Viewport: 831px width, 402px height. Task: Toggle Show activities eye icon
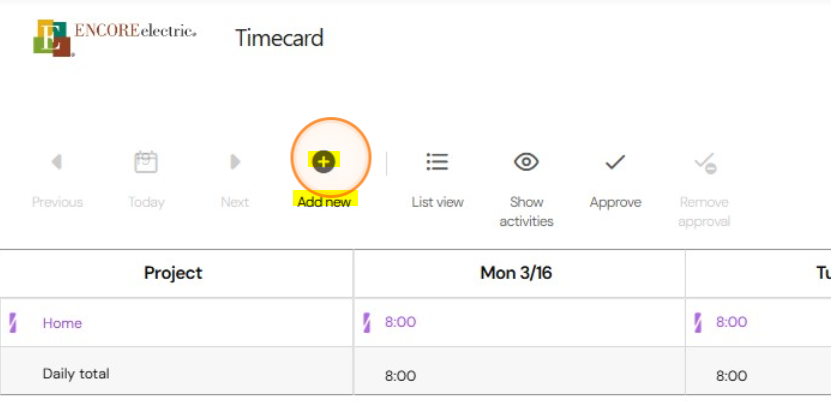coord(526,162)
